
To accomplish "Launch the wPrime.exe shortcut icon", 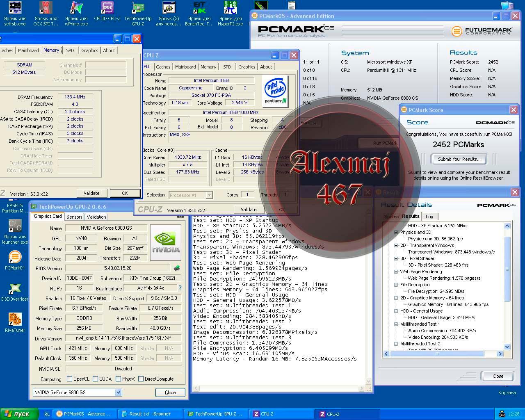I will 76,14.
